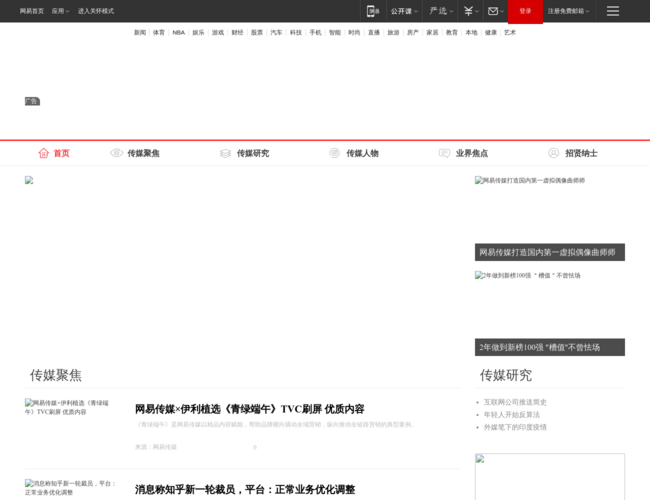Click the 传媒聚焦 section heading

(x=56, y=375)
